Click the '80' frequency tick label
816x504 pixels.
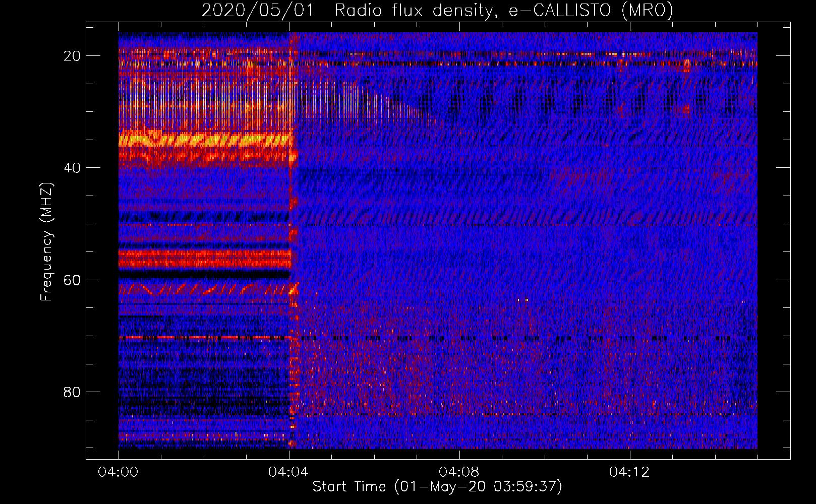click(73, 392)
